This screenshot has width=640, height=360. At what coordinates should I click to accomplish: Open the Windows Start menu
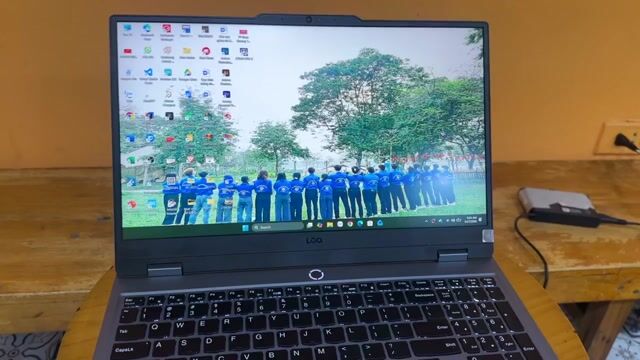click(x=245, y=228)
